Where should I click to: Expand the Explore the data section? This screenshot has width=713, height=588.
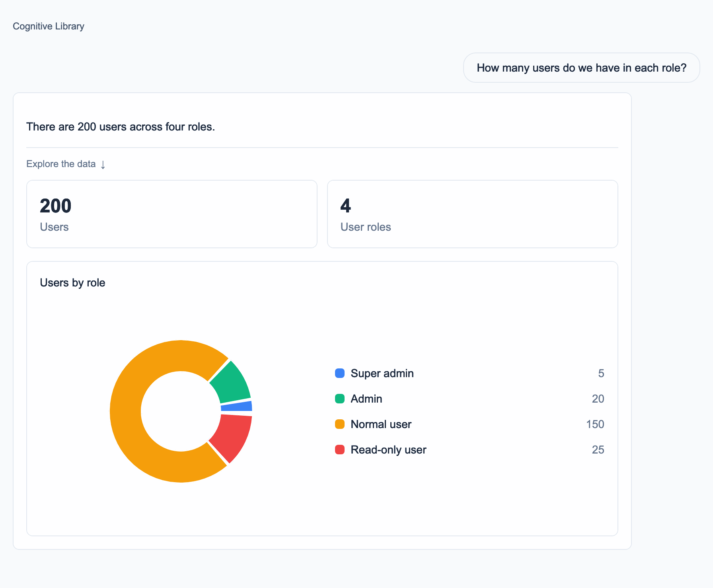66,164
